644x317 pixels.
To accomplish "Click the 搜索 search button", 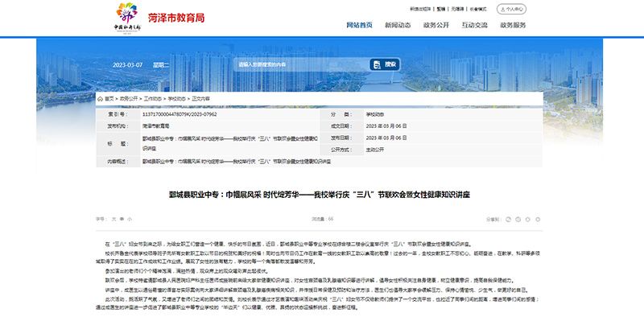I will click(x=385, y=64).
